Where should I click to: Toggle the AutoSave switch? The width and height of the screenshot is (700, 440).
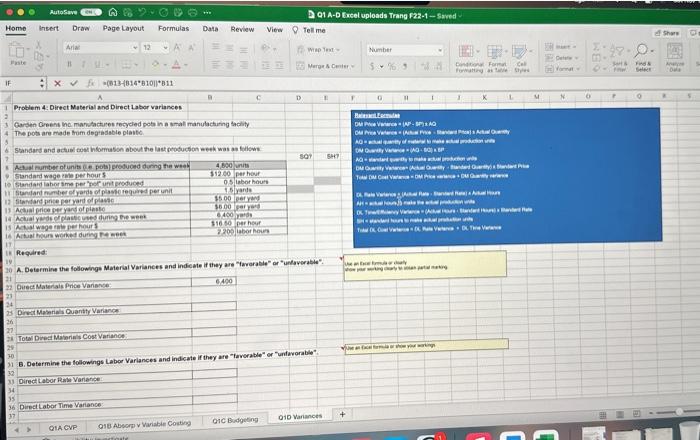[x=91, y=12]
